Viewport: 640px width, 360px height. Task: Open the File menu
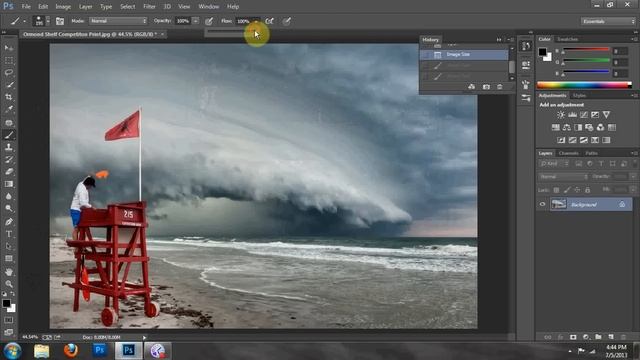pos(26,7)
